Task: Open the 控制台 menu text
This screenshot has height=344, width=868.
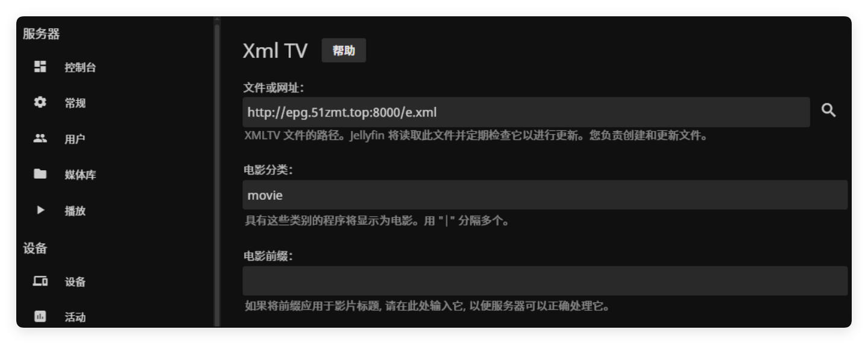Action: 80,68
